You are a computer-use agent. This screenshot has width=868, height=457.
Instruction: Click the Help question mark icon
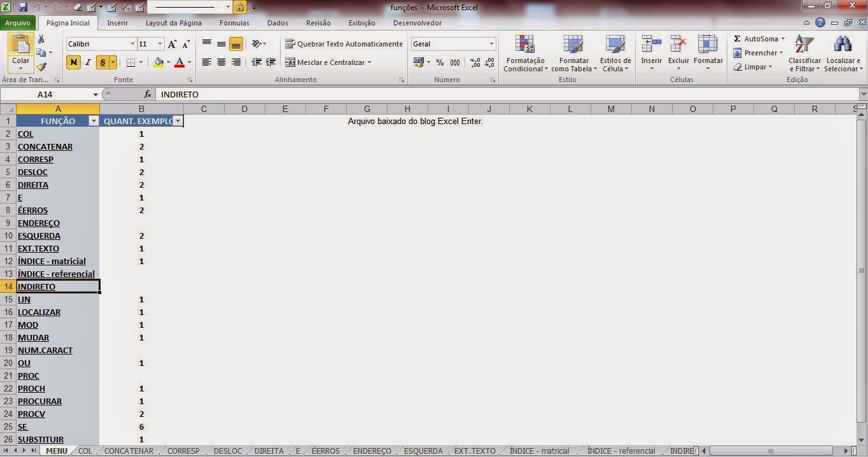click(820, 23)
